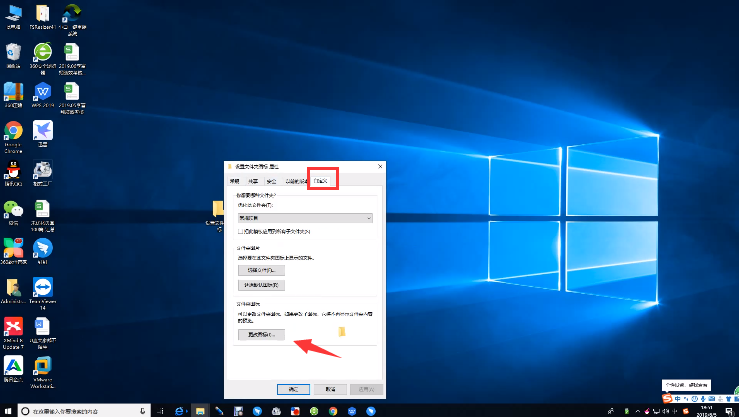
Task: Click the Restore Default button
Action: pyautogui.click(x=260, y=284)
